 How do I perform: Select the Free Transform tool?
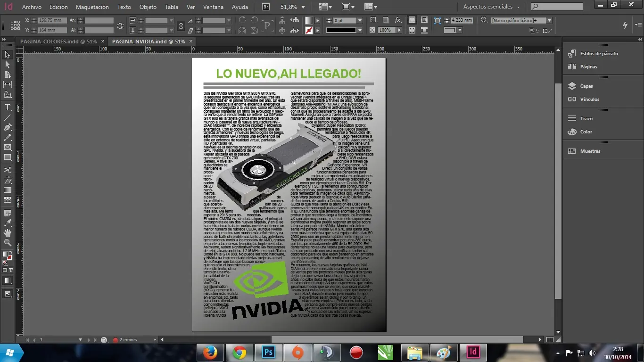(x=8, y=180)
